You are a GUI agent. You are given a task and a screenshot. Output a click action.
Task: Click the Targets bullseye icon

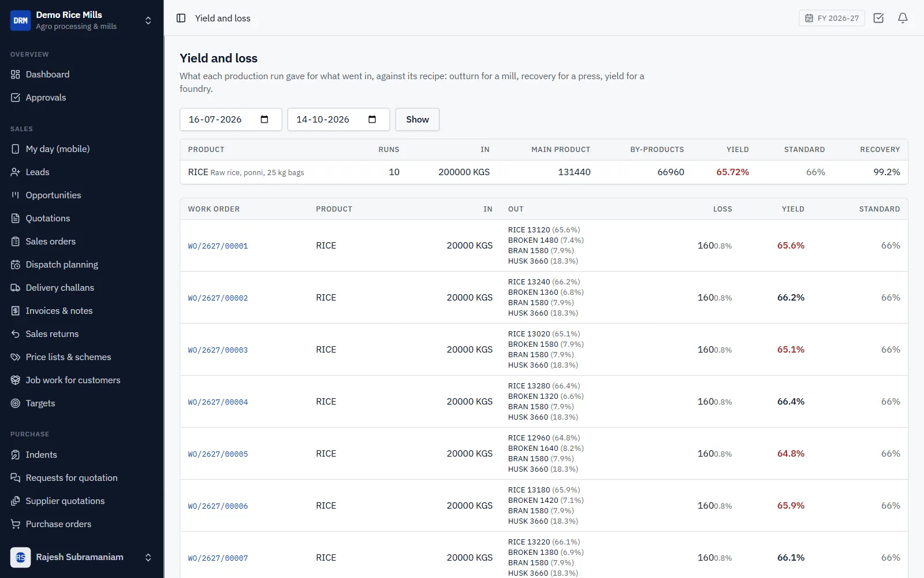click(16, 403)
